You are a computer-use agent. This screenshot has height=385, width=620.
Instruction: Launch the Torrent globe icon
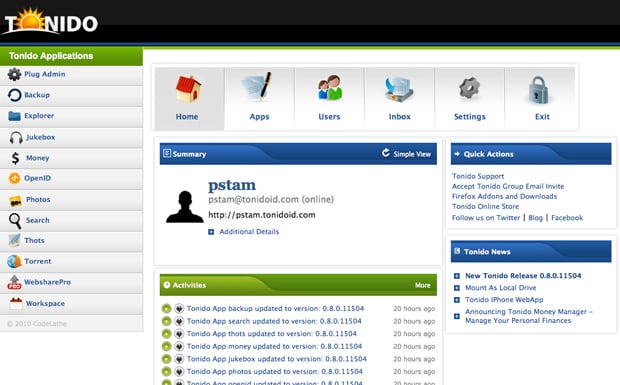click(x=14, y=261)
